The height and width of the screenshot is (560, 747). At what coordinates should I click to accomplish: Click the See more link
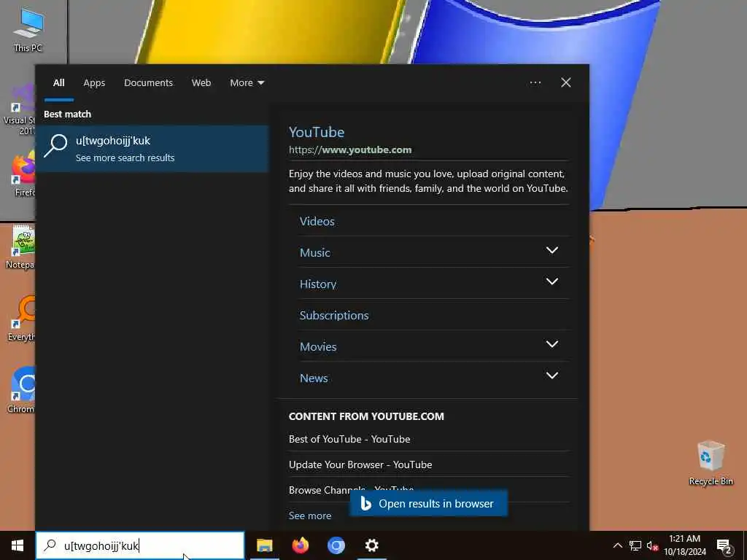pos(309,516)
